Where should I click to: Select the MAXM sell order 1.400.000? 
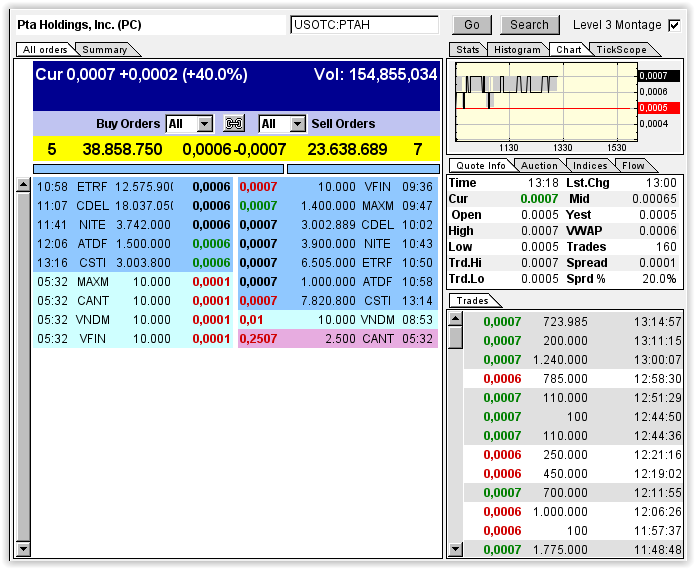point(338,206)
